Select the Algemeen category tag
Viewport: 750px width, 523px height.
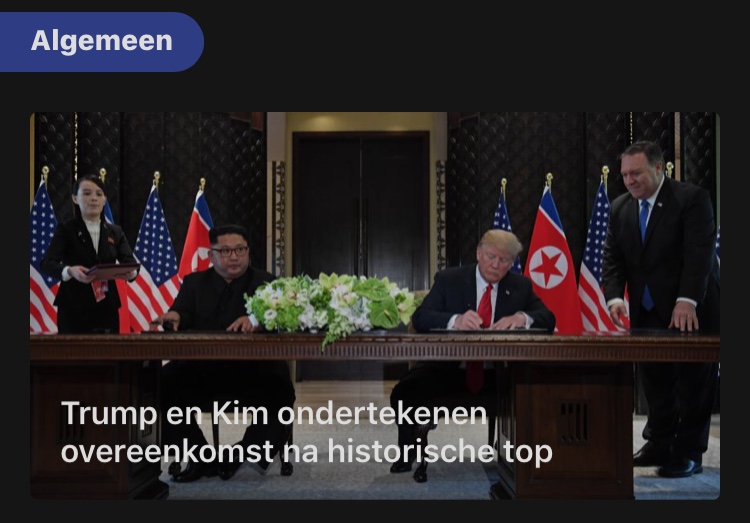pos(101,42)
